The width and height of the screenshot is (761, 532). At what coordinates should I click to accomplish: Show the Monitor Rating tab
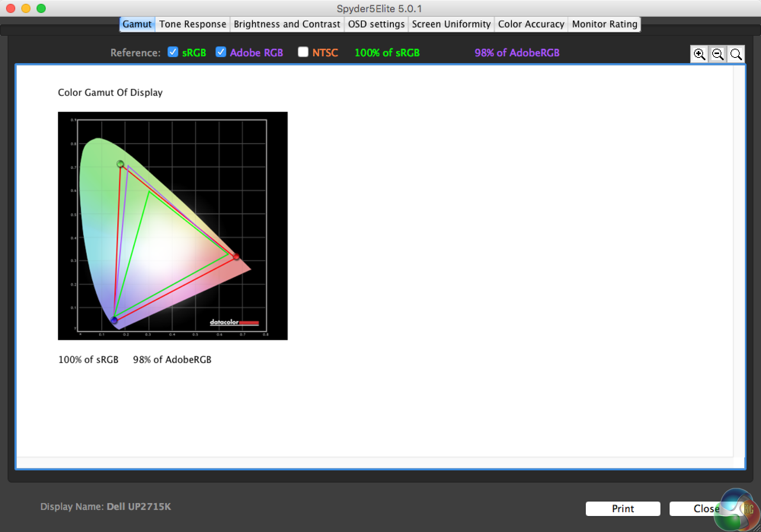[604, 24]
